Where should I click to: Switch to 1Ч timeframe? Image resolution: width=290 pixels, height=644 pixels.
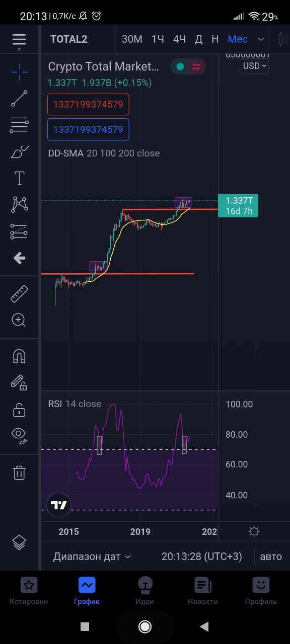click(x=158, y=39)
